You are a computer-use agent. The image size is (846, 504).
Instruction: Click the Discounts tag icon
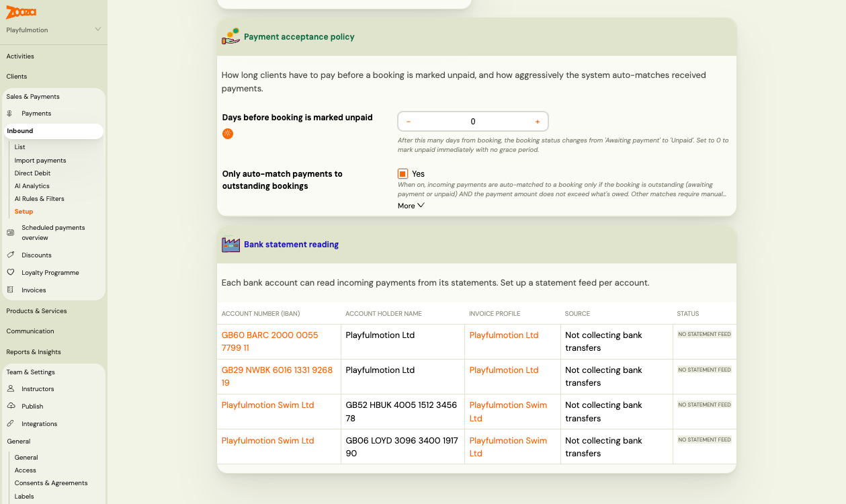point(10,255)
